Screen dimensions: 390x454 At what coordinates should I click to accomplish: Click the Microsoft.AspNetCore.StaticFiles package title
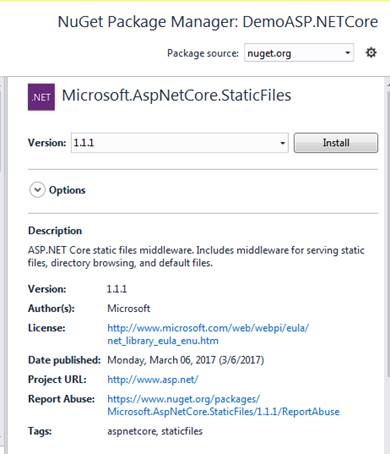point(177,95)
